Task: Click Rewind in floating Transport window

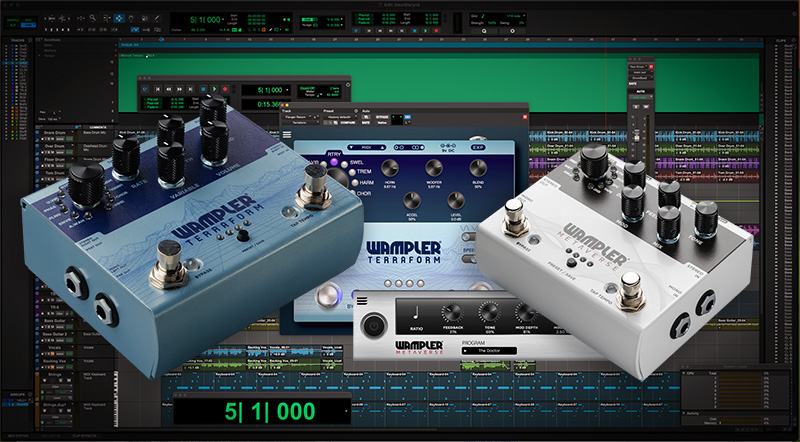Action: click(x=169, y=89)
